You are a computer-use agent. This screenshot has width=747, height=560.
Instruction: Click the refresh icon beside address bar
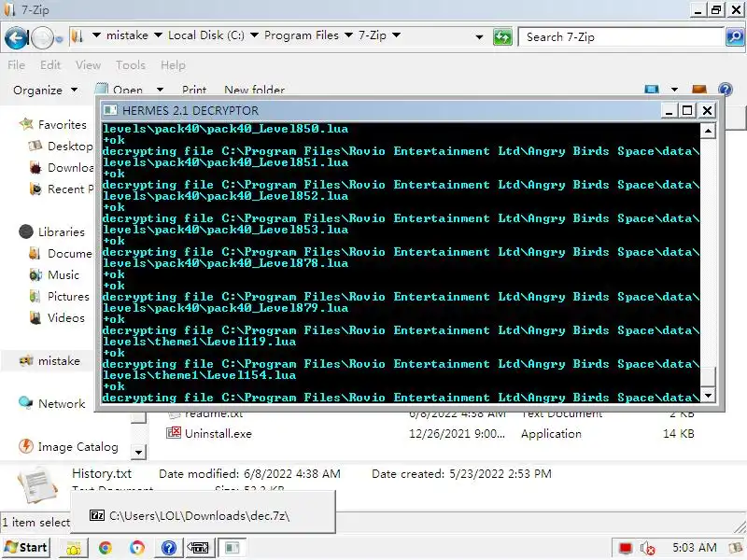point(502,36)
